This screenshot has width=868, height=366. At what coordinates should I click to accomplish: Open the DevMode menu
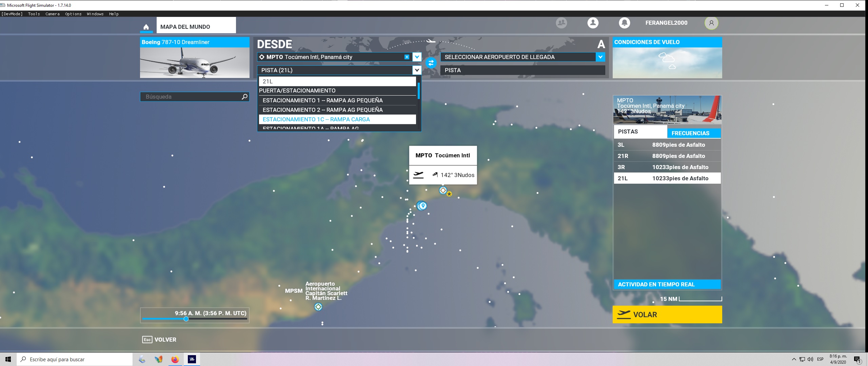tap(12, 14)
